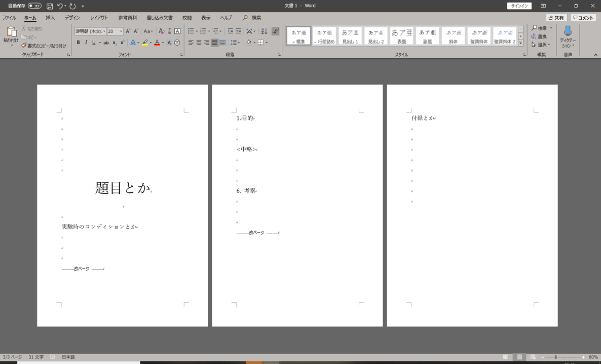This screenshot has width=601, height=364.
Task: Switch to web layout view in status bar
Action: tap(533, 357)
